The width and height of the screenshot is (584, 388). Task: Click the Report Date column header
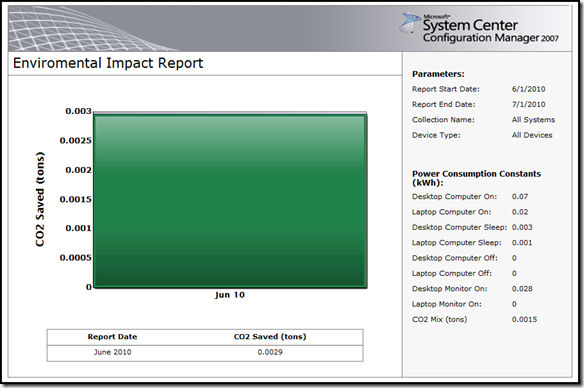(112, 337)
